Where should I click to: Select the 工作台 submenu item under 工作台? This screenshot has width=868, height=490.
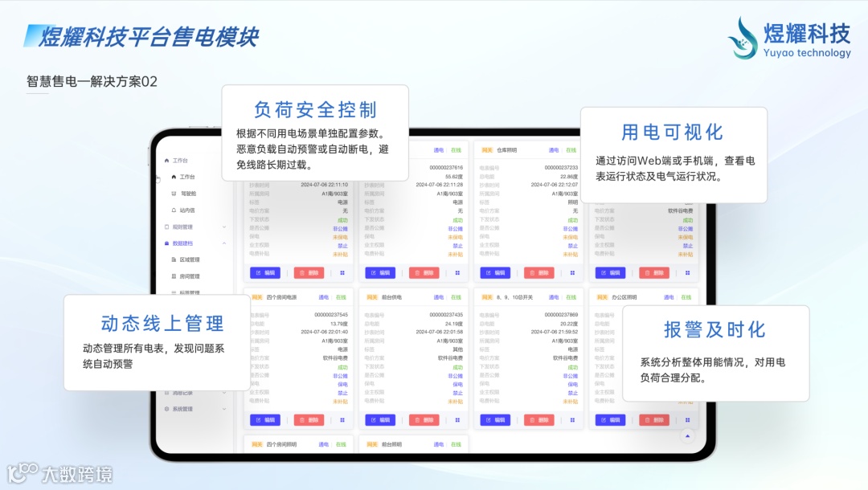pos(186,177)
